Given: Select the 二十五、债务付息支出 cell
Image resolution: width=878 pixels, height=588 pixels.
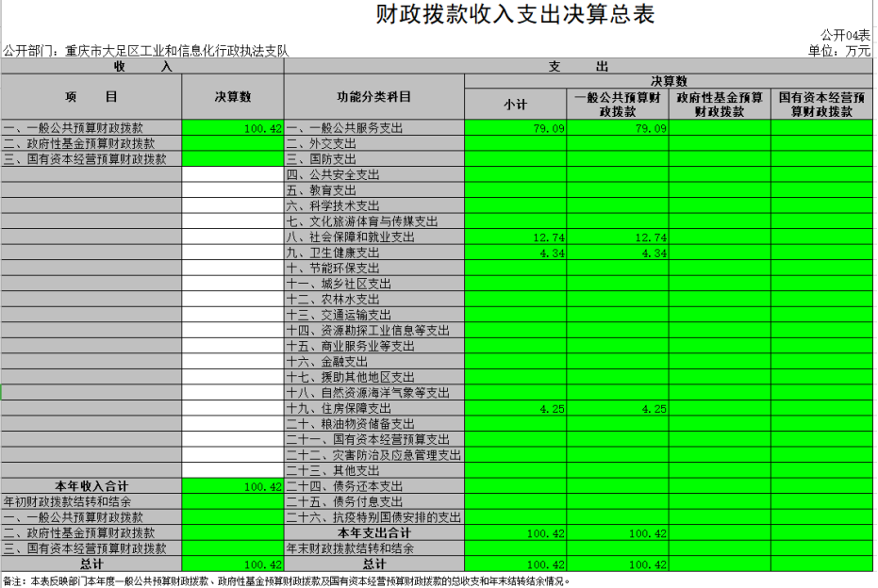Looking at the screenshot, I should (x=374, y=502).
